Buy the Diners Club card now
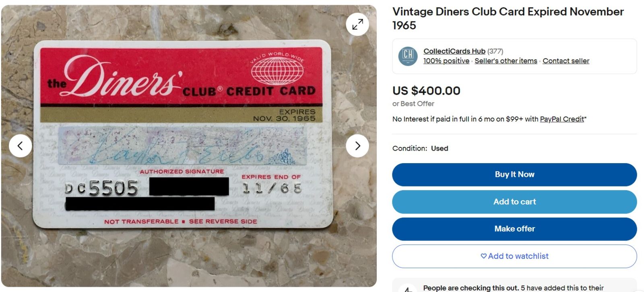 [514, 174]
